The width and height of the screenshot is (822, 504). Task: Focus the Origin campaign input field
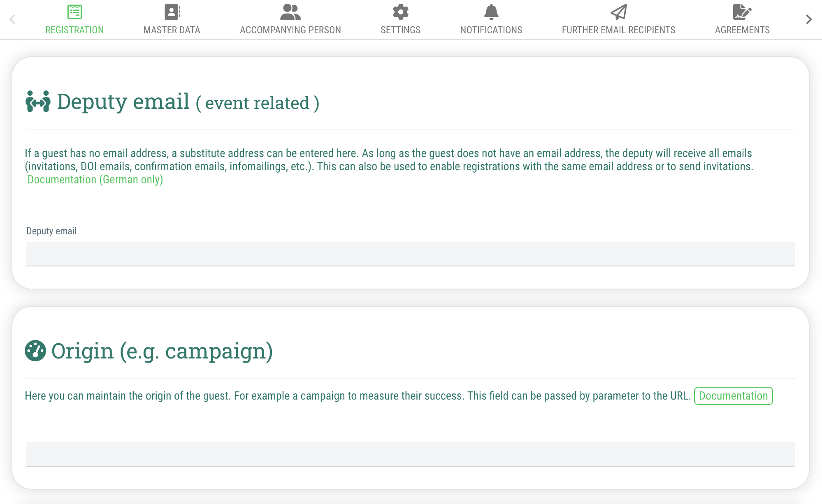point(411,454)
